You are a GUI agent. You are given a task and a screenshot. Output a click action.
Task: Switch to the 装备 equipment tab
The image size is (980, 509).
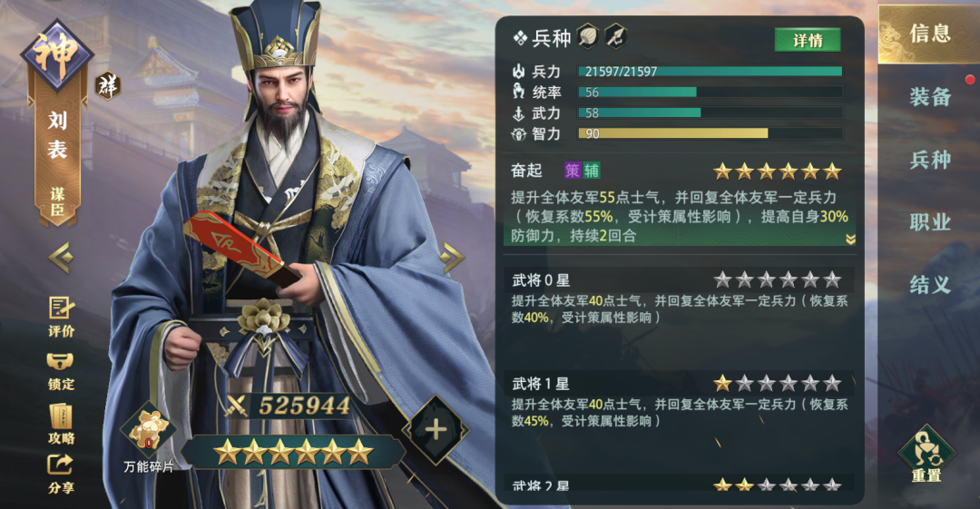929,97
